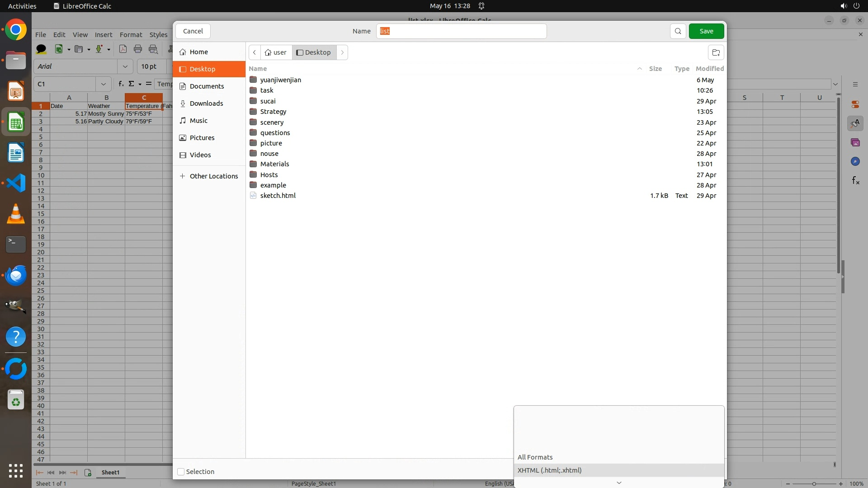Go back with path bar arrow
868x488 pixels.
255,52
